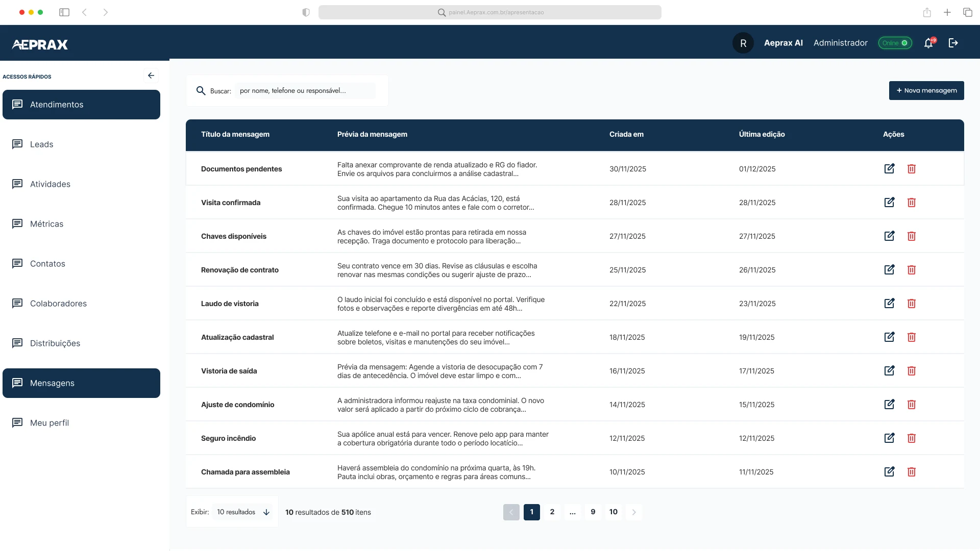Click the Título da mensagem column header
980x551 pixels.
(235, 134)
